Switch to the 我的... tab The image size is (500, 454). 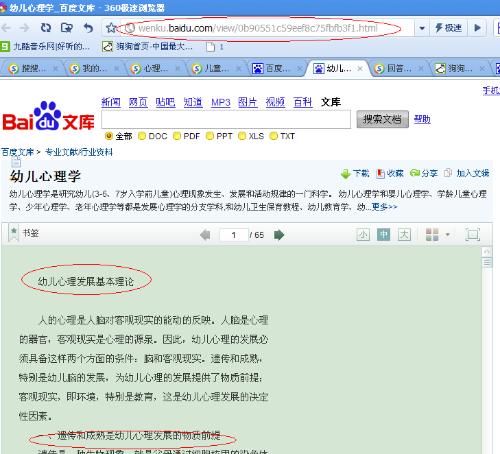[x=93, y=69]
